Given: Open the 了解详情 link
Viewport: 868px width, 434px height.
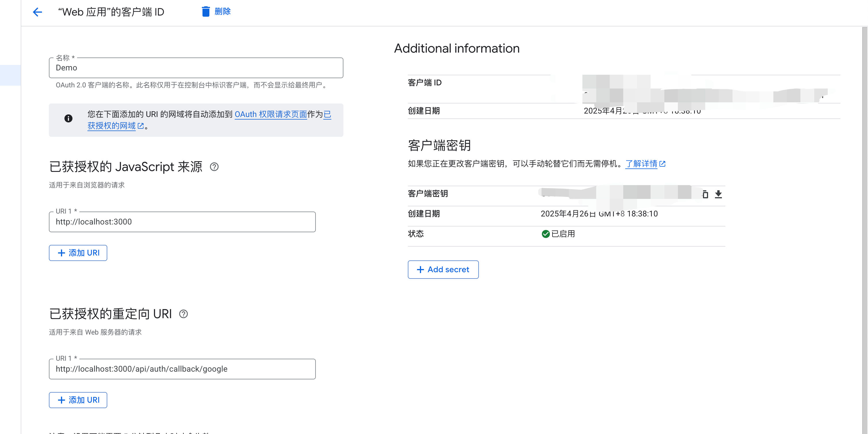Looking at the screenshot, I should click(642, 164).
